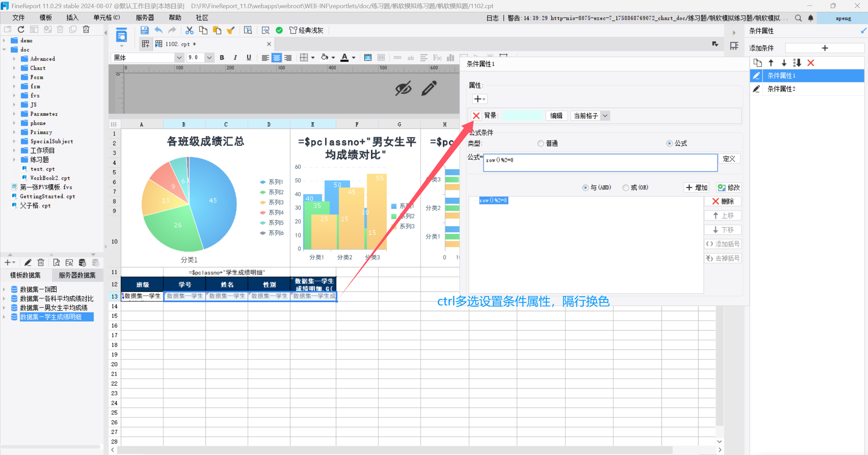Viewport: 868px width, 455px height.
Task: Click the Cut scissors icon
Action: point(189,30)
